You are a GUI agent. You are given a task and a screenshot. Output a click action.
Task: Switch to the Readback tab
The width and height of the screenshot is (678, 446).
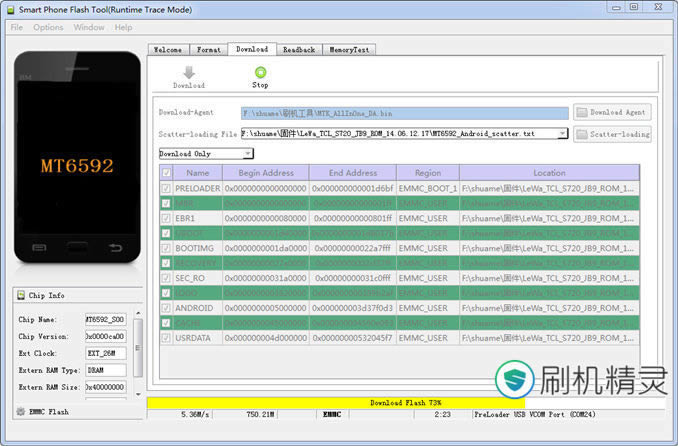pos(298,49)
